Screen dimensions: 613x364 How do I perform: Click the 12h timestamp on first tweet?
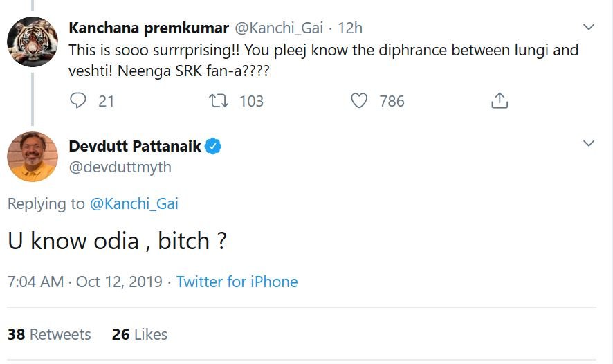[x=350, y=28]
